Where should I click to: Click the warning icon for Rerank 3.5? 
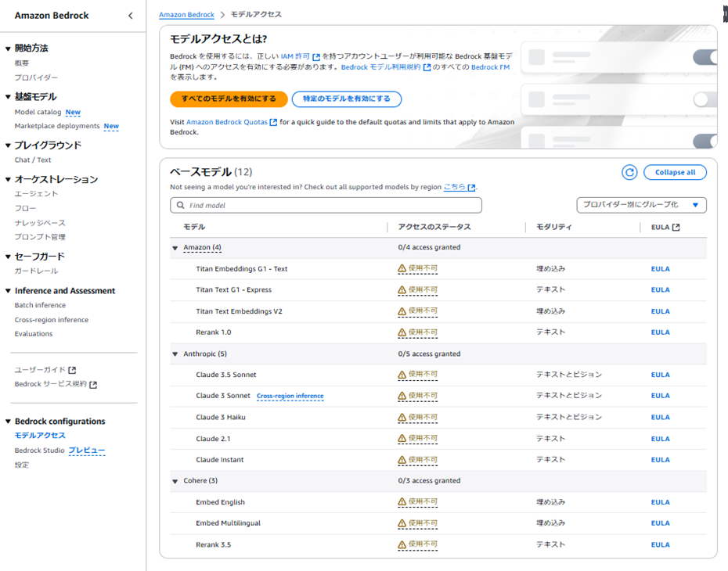[x=402, y=544]
